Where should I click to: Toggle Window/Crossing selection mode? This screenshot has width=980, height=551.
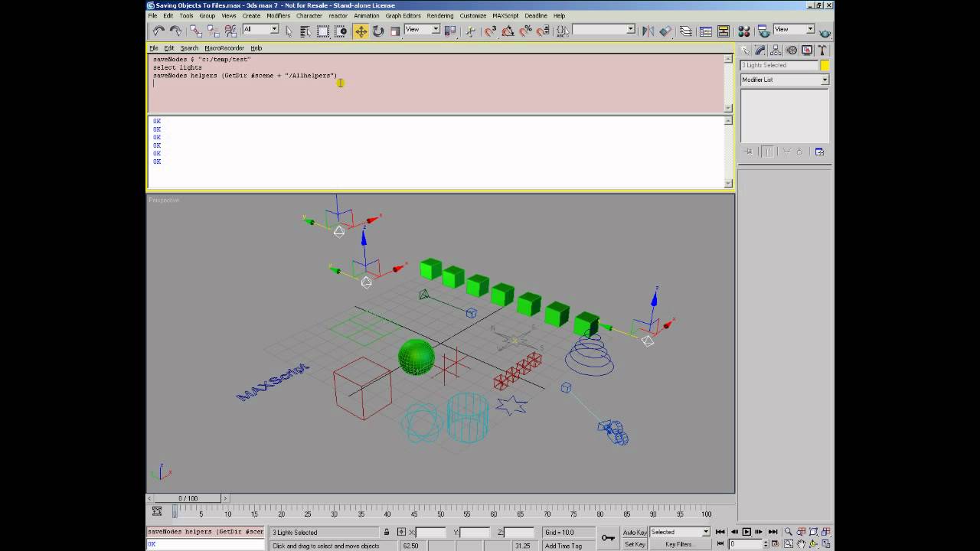[341, 31]
